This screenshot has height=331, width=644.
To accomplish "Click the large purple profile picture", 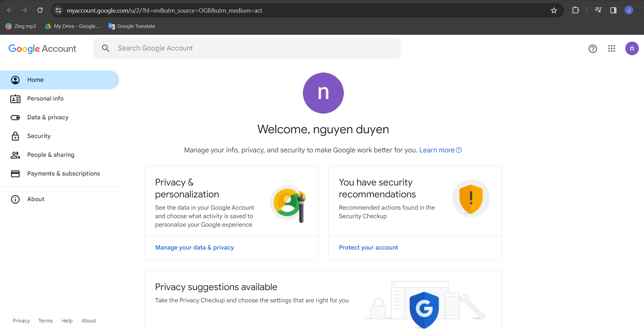I will [323, 93].
